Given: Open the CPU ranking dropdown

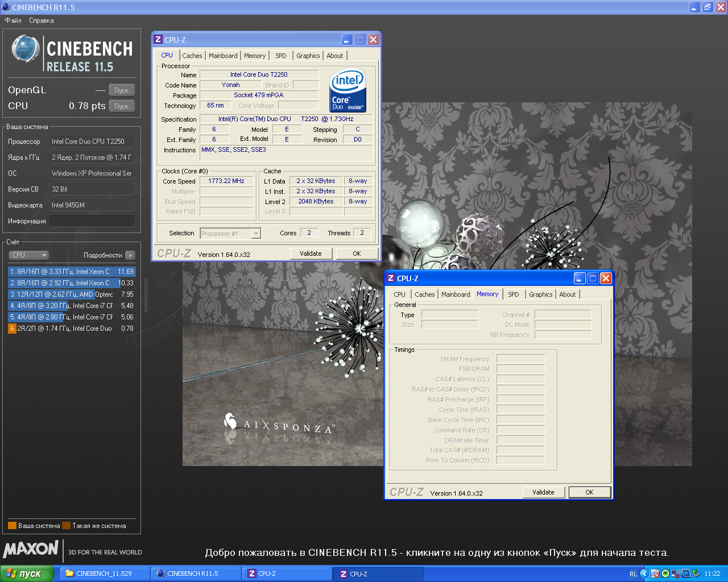Looking at the screenshot, I should point(28,255).
